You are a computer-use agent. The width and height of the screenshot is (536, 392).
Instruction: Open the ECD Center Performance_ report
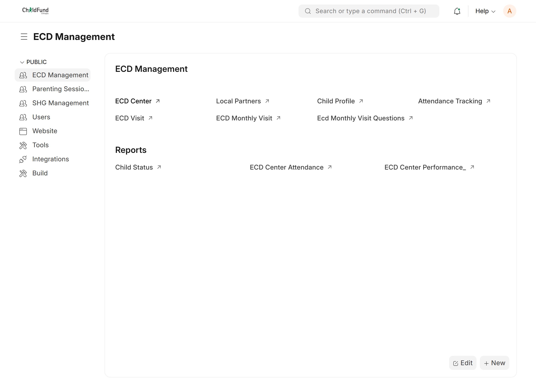click(425, 167)
